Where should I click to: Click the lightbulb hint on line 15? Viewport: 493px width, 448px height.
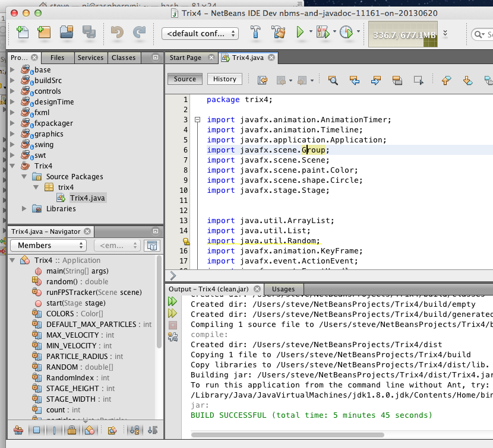(x=186, y=242)
